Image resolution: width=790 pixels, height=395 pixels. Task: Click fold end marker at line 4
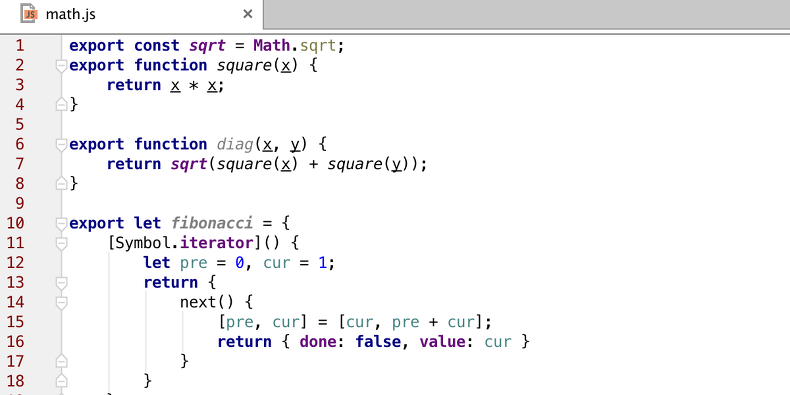point(61,105)
